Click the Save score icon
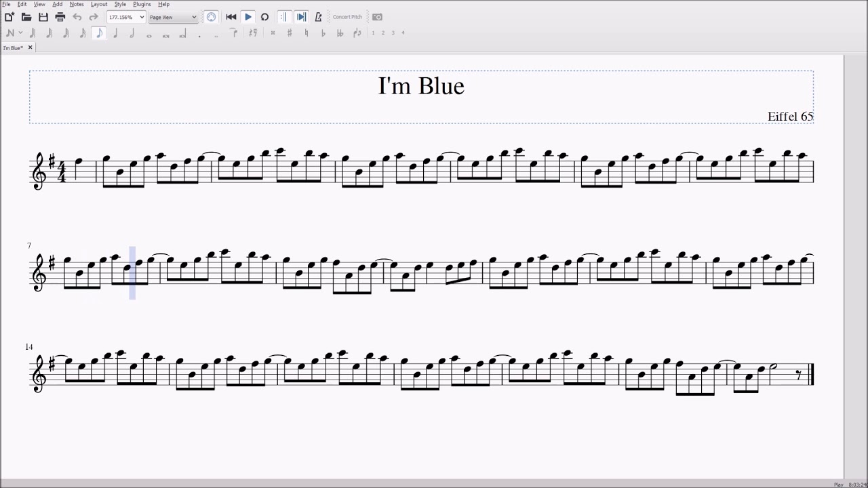 click(43, 17)
